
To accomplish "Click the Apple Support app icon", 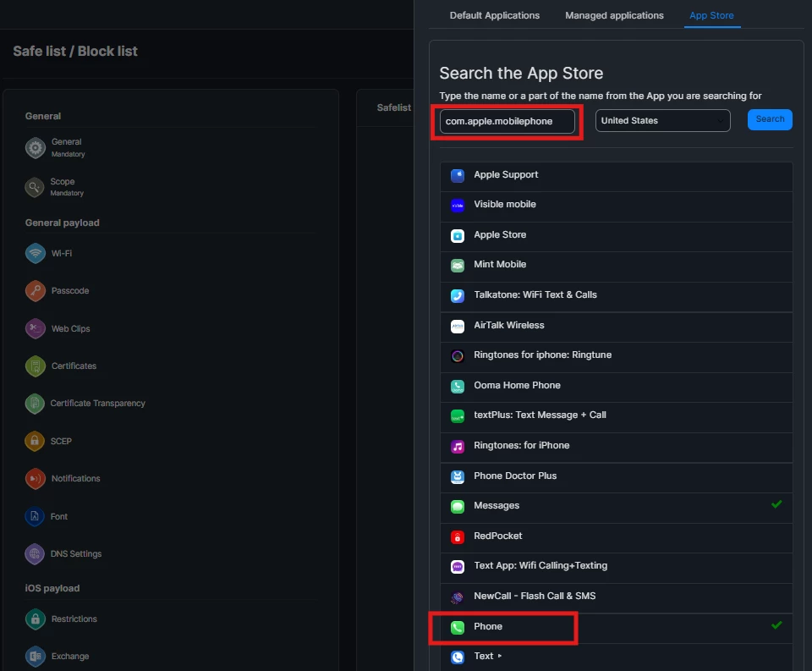I will coord(458,176).
